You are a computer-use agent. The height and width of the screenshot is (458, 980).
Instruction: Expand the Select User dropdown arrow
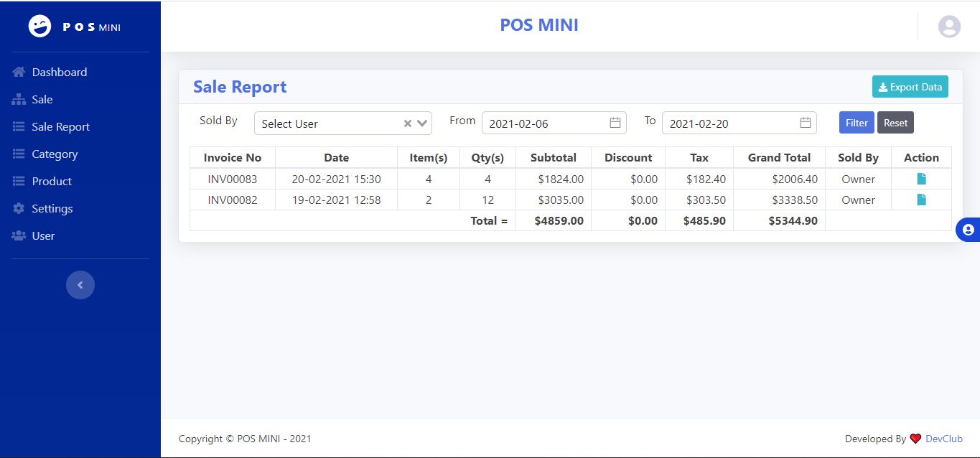[422, 123]
